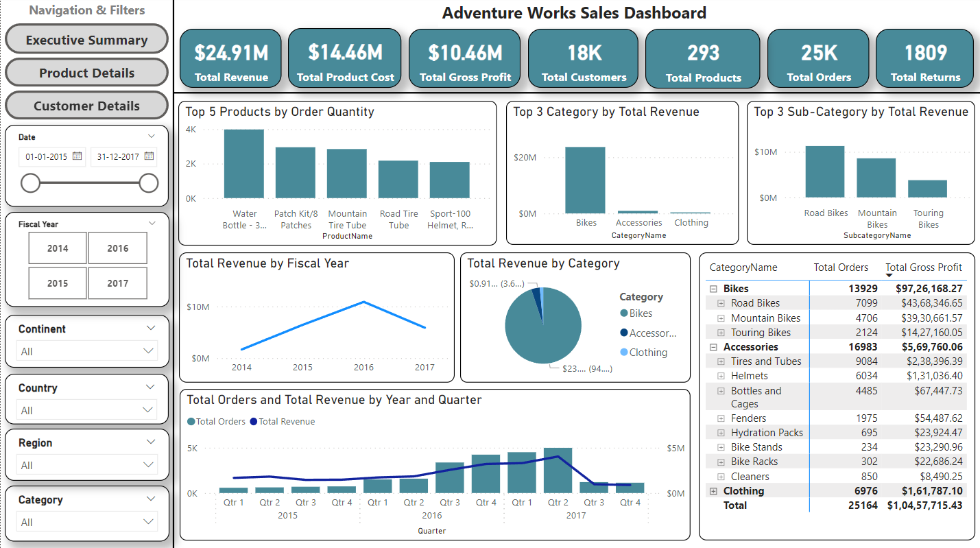Click the plus icon beside Helmets
The height and width of the screenshot is (548, 980).
(x=721, y=376)
